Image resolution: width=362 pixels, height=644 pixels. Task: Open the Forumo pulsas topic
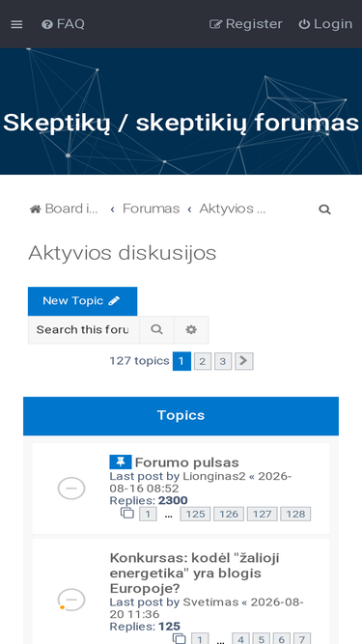click(186, 462)
